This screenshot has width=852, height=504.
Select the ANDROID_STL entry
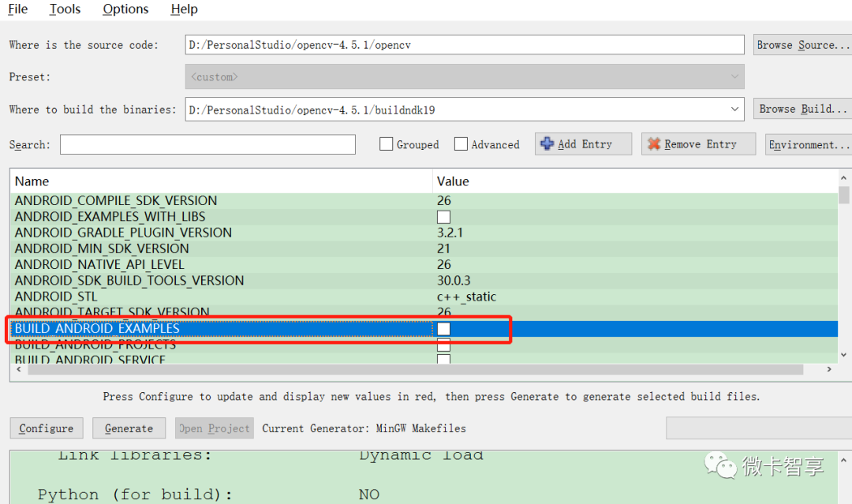[56, 297]
